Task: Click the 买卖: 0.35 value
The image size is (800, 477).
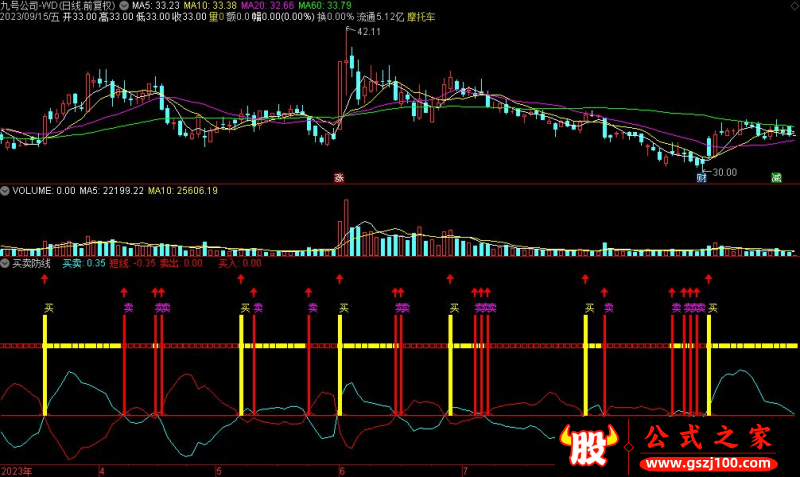Action: point(84,263)
